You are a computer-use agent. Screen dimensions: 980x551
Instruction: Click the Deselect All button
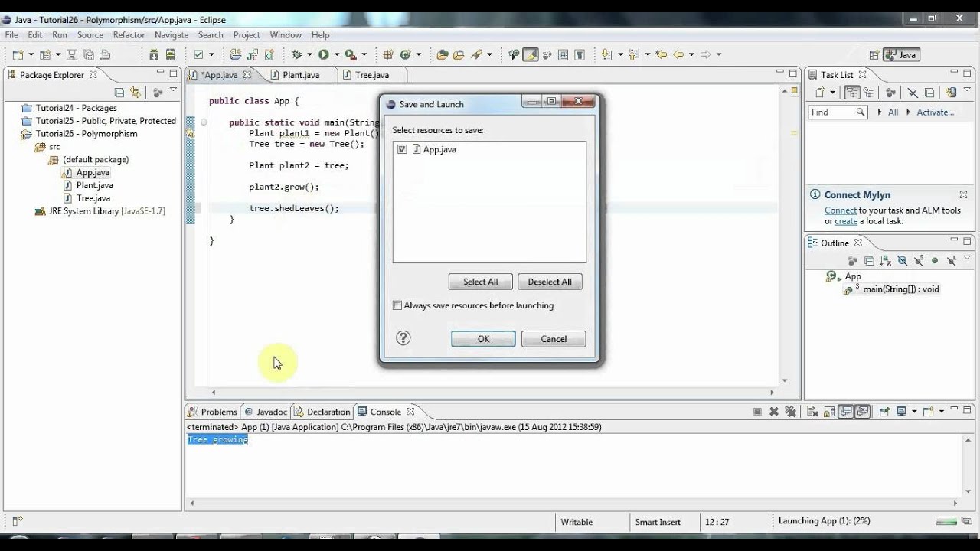(550, 282)
